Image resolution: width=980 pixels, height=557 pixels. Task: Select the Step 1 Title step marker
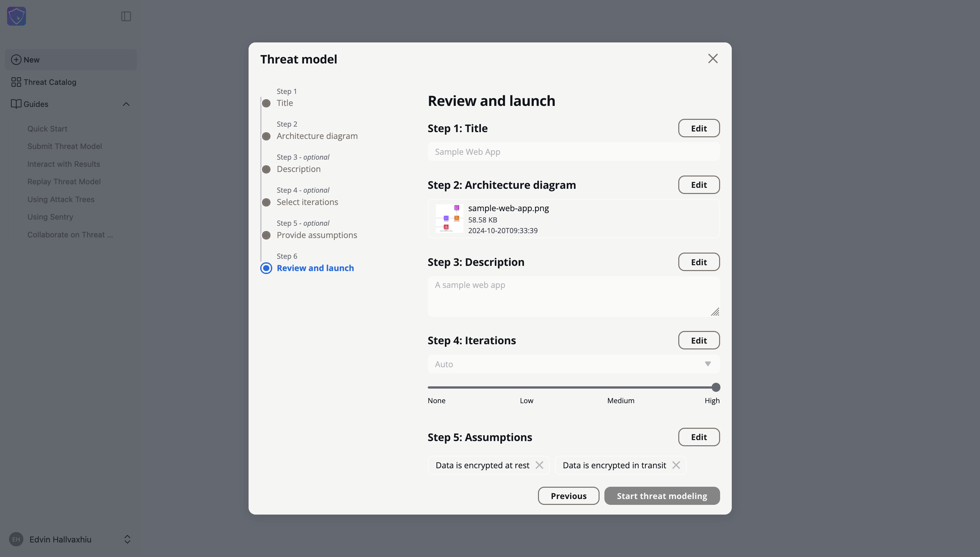pos(266,103)
